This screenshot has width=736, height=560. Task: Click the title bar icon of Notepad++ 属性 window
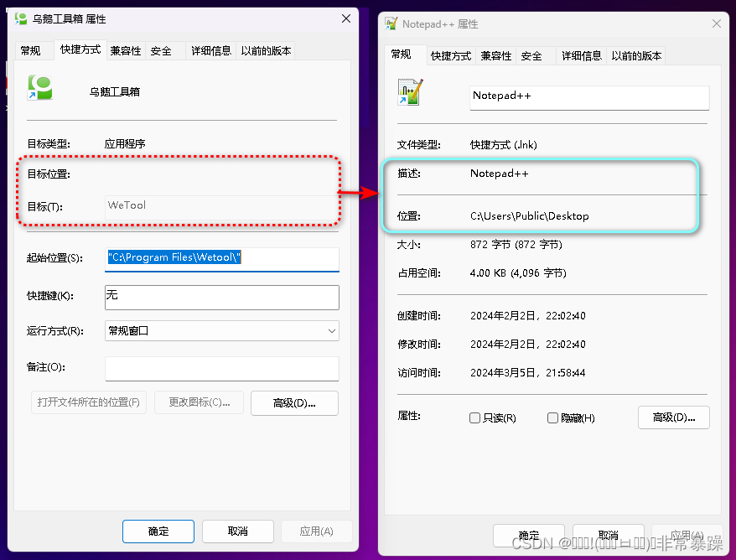point(391,23)
